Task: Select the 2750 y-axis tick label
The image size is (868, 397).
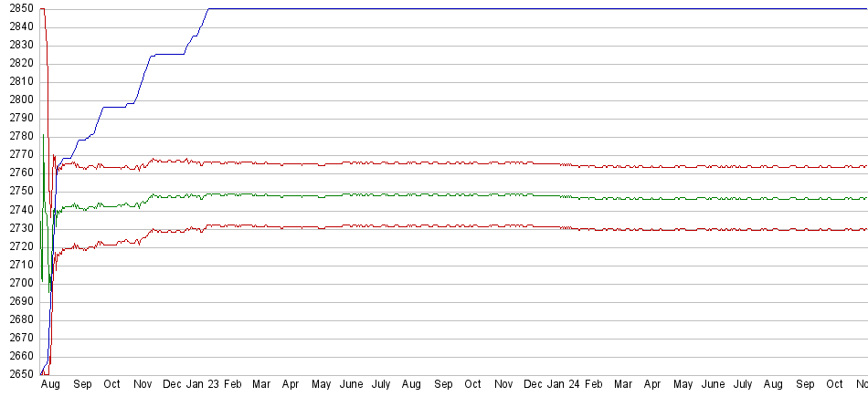Action: coord(18,192)
